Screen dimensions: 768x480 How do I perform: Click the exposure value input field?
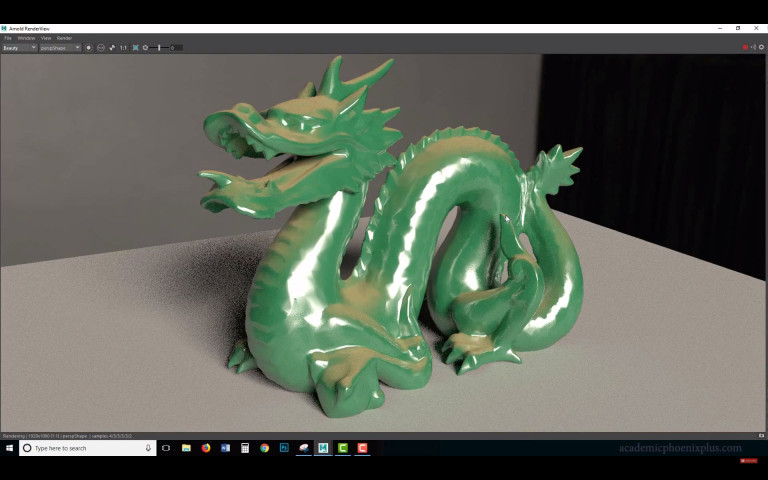click(176, 48)
